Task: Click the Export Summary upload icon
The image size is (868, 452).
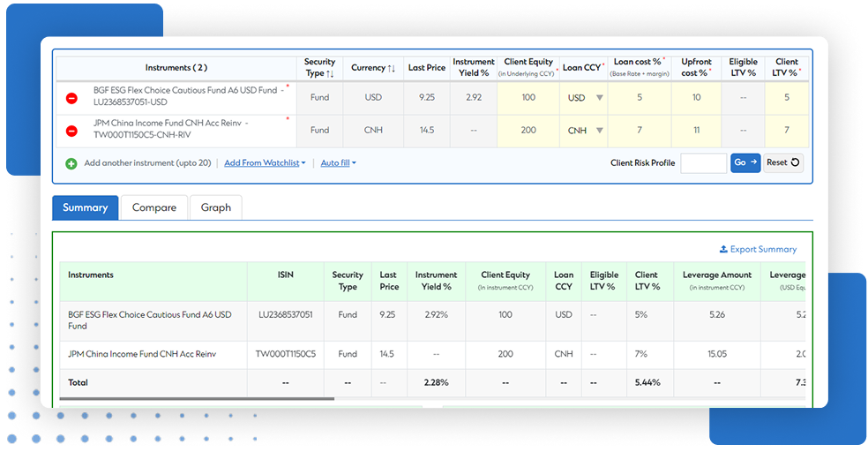Action: click(x=723, y=249)
